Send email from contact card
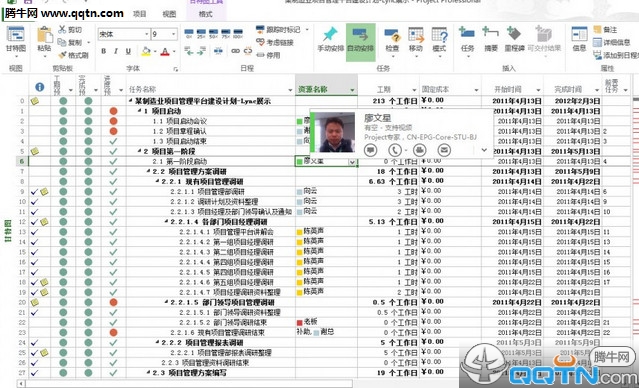 pyautogui.click(x=444, y=150)
